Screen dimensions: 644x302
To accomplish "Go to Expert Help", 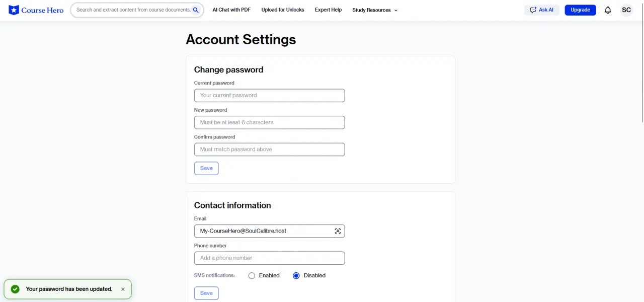I will [328, 10].
